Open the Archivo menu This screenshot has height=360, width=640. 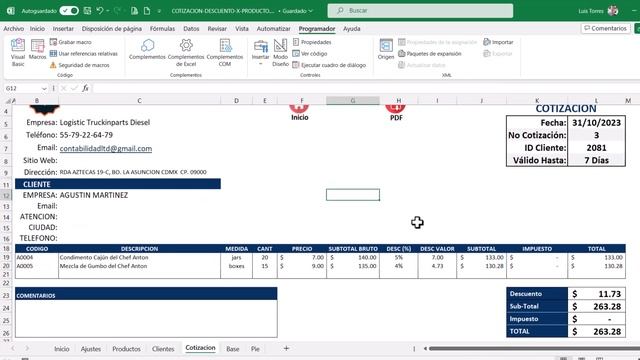coord(13,29)
